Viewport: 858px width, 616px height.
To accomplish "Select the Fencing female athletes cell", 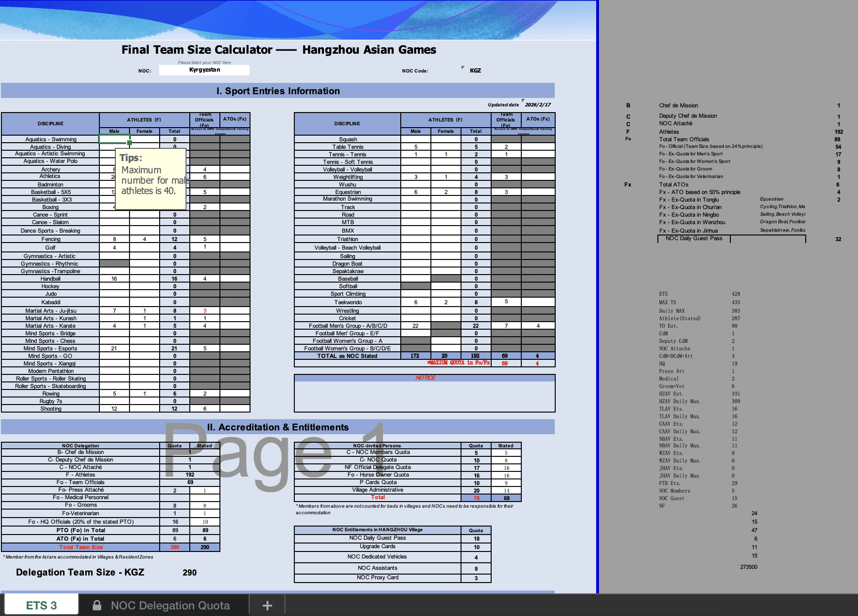I will pos(145,239).
